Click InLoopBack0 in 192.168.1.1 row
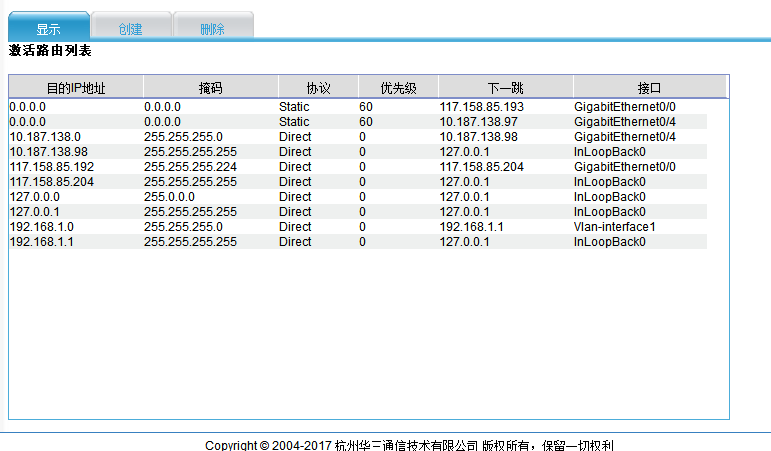The image size is (771, 451). tap(610, 241)
